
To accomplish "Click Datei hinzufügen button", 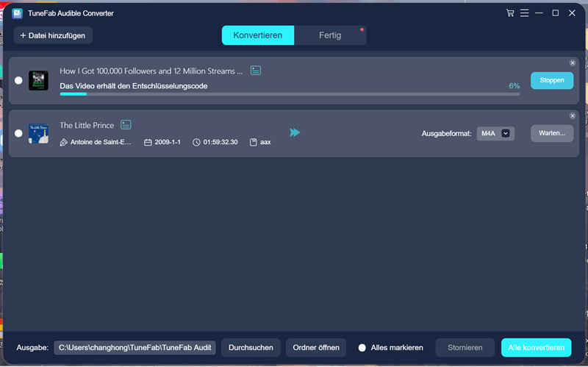I will click(53, 35).
